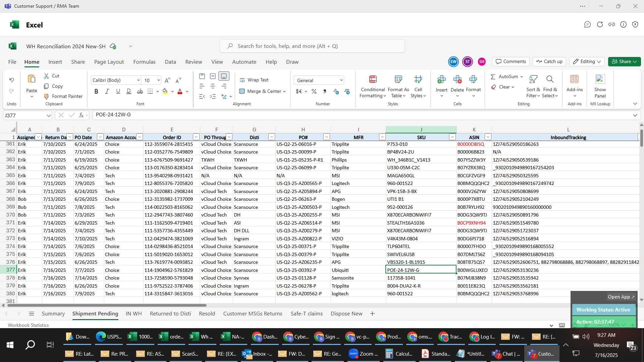
Task: Align text right
Action: [224, 86]
